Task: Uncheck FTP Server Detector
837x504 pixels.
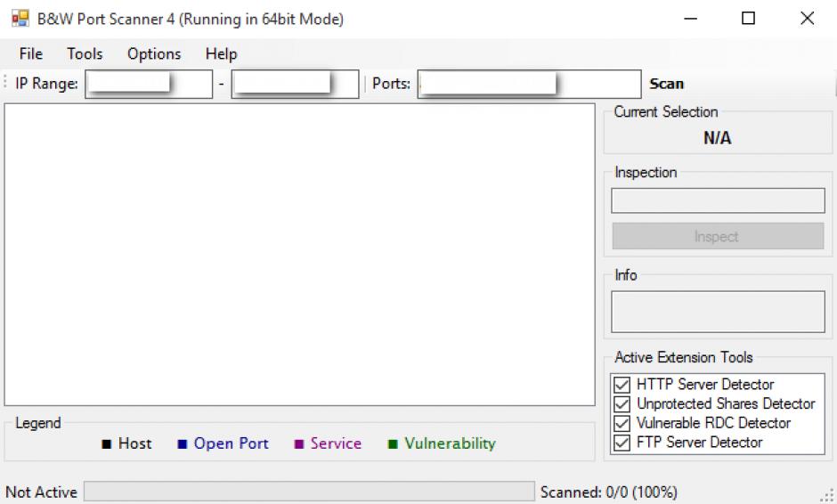Action: pos(622,443)
